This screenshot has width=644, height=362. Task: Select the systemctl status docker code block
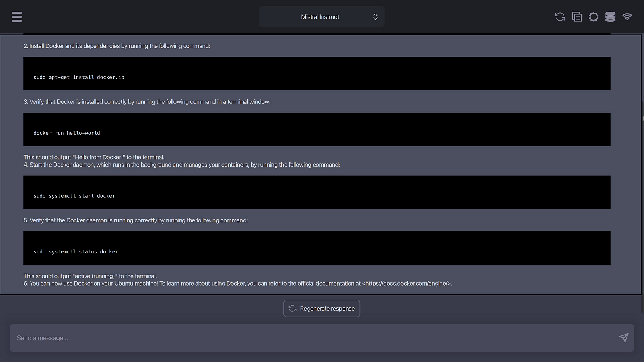317,248
